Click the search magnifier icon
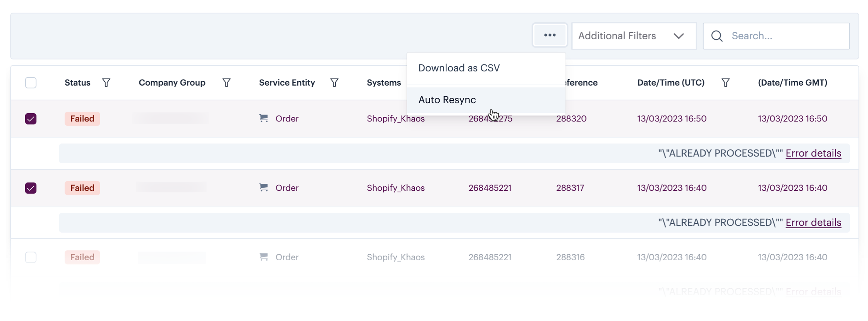The image size is (868, 321). (x=717, y=36)
